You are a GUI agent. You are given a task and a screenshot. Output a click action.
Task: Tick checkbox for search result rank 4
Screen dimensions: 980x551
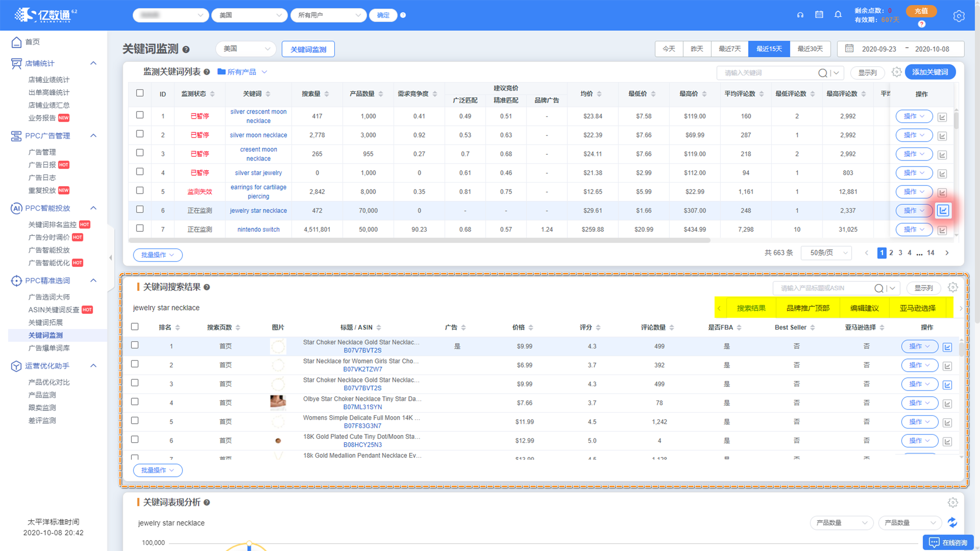click(135, 402)
